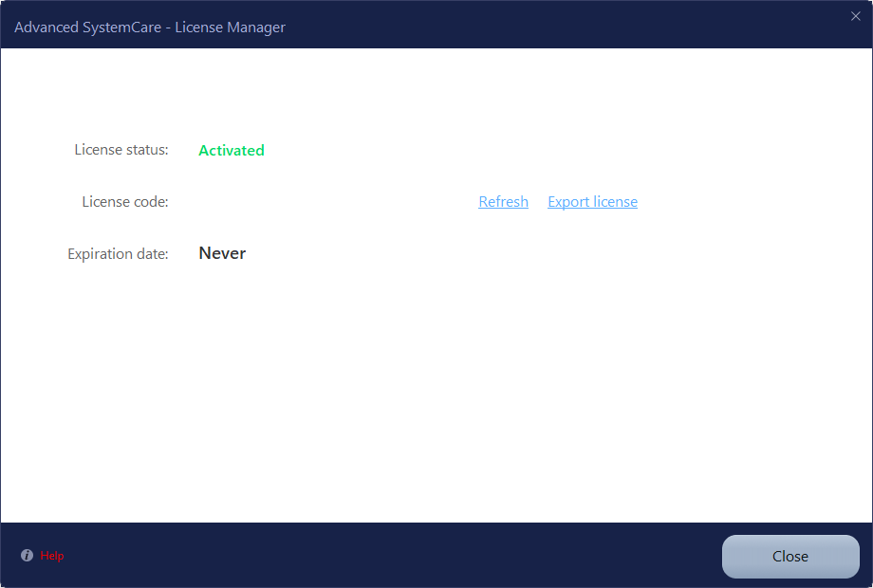Open the Export license link
The height and width of the screenshot is (588, 873).
[x=592, y=201]
